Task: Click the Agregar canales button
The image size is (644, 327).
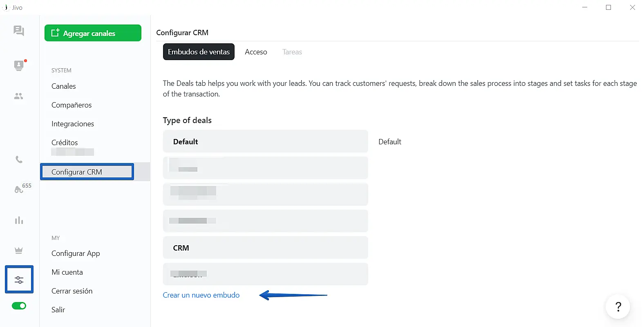Action: 93,33
